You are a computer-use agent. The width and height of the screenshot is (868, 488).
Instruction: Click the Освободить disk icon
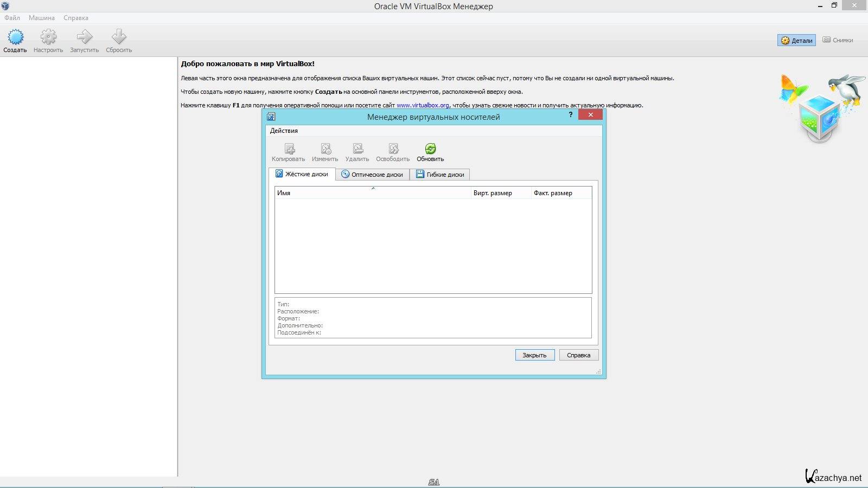click(393, 149)
